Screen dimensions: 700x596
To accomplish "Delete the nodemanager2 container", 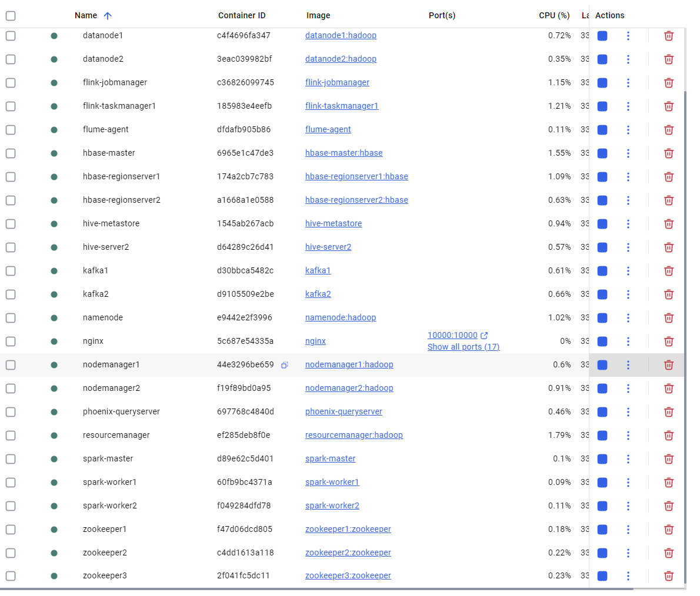I will coord(669,389).
